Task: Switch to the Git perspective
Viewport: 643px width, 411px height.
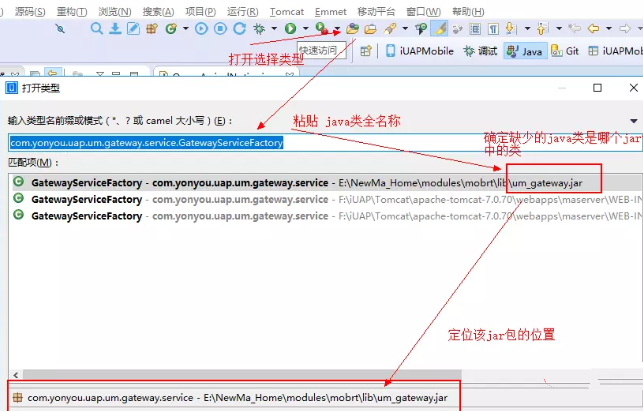Action: pyautogui.click(x=565, y=51)
